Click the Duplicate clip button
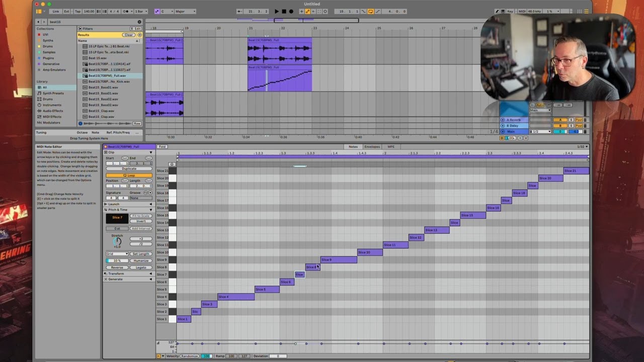 click(129, 169)
